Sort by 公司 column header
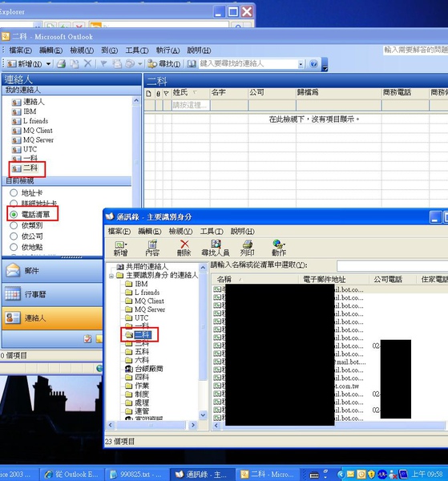 click(272, 92)
